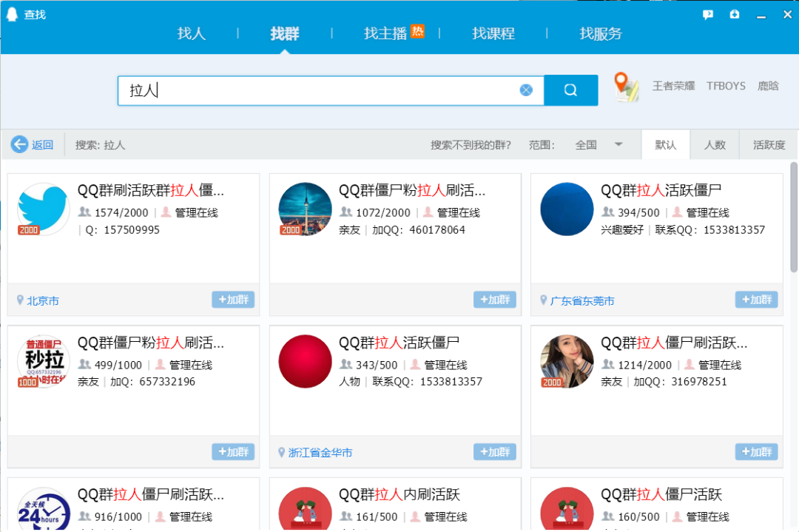Click 加群 on the first group card
799x532 pixels.
(x=233, y=300)
